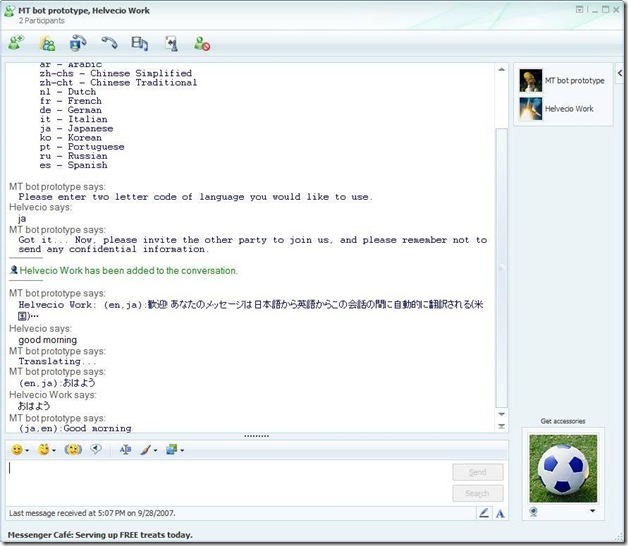The width and height of the screenshot is (628, 546).
Task: Click the Send button
Action: (477, 472)
